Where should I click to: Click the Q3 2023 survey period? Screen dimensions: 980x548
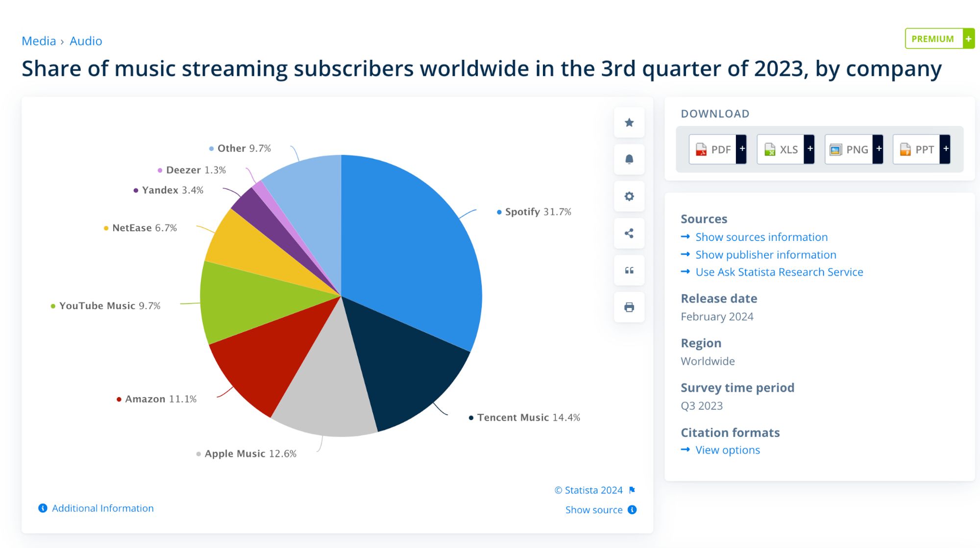702,406
